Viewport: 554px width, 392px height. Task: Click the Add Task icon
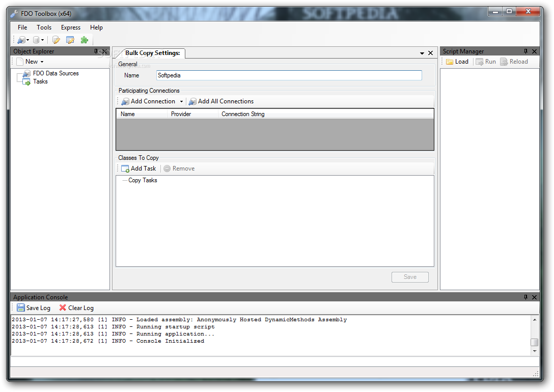[125, 169]
